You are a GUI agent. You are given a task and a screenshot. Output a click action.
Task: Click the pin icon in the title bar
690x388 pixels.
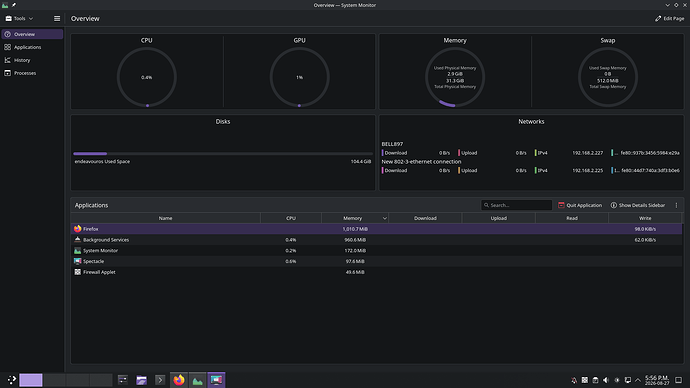click(x=14, y=5)
